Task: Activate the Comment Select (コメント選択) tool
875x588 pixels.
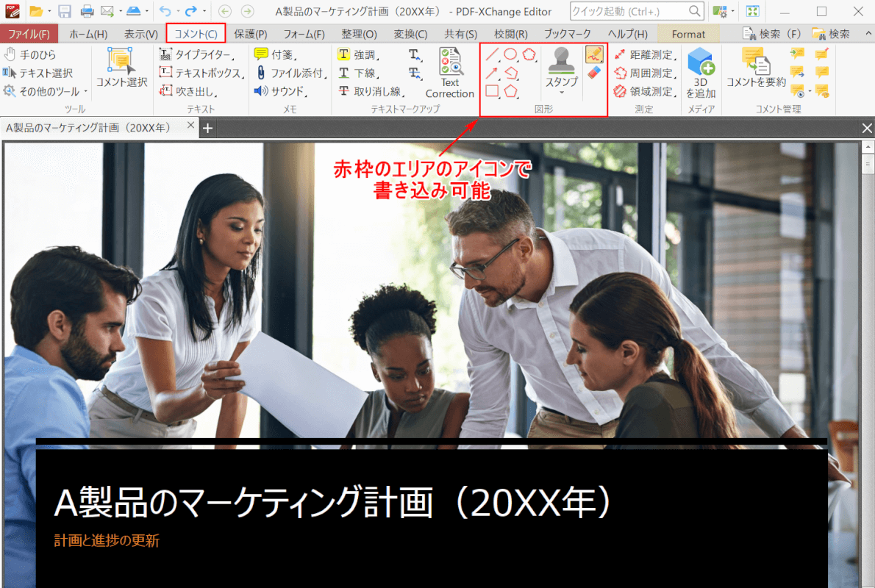Action: (121, 67)
